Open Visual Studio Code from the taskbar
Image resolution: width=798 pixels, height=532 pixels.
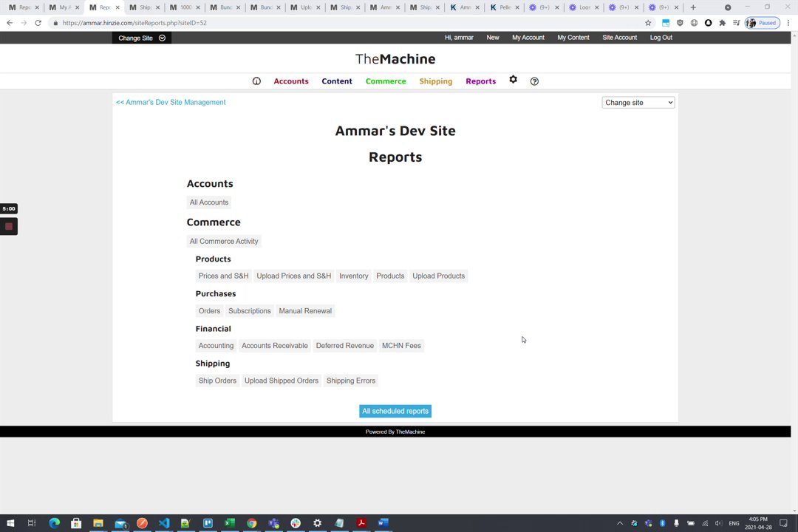pos(163,523)
